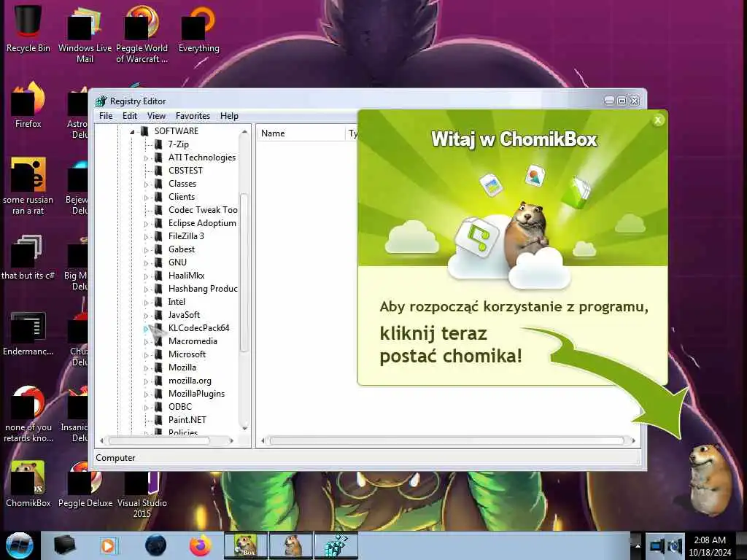Screen dimensions: 747x560
Task: Open the 'none of you' desktop icon
Action: point(28,414)
